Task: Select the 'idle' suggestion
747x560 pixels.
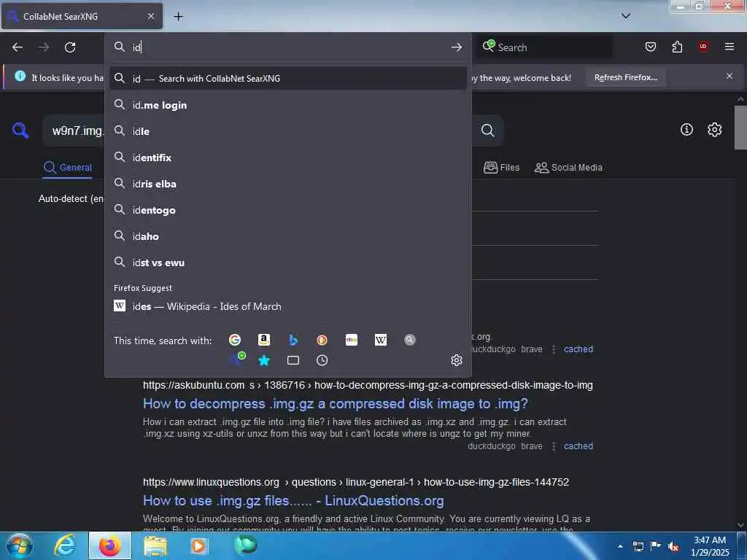Action: 287,131
